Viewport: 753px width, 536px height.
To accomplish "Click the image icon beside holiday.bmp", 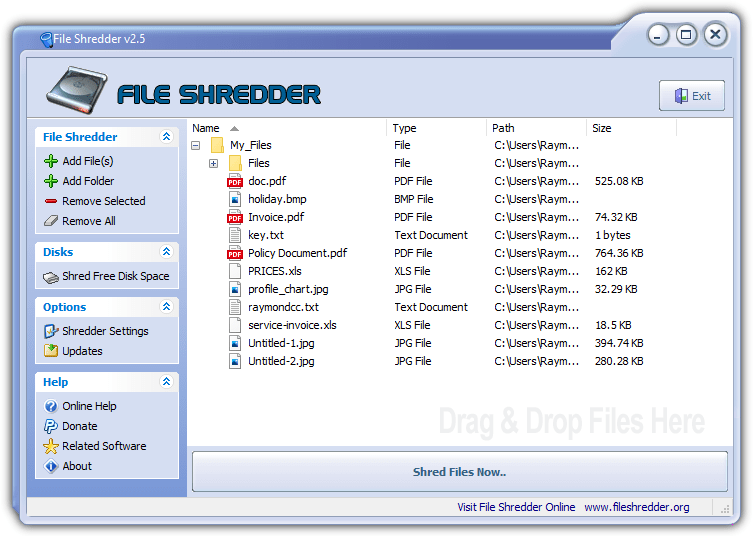I will coord(235,199).
